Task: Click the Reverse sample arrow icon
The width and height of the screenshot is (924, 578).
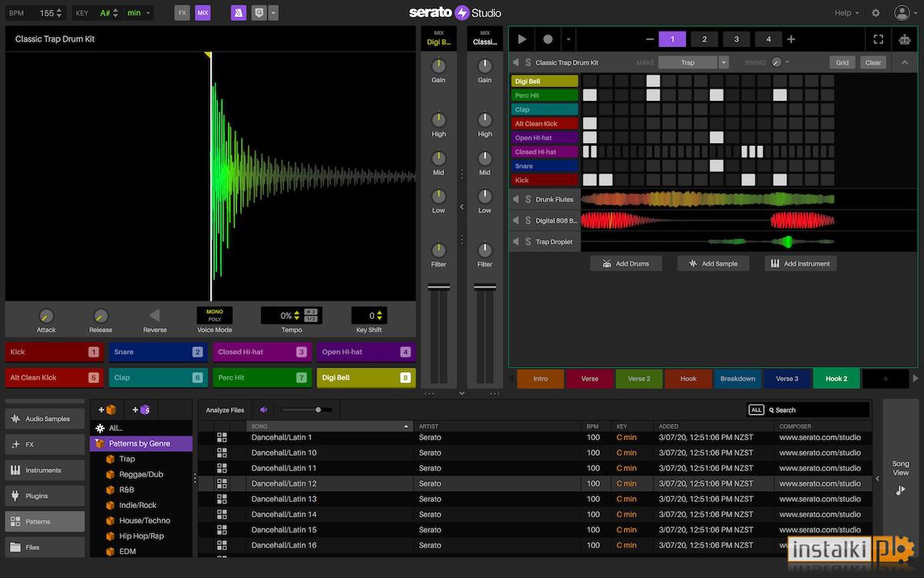Action: click(x=155, y=315)
